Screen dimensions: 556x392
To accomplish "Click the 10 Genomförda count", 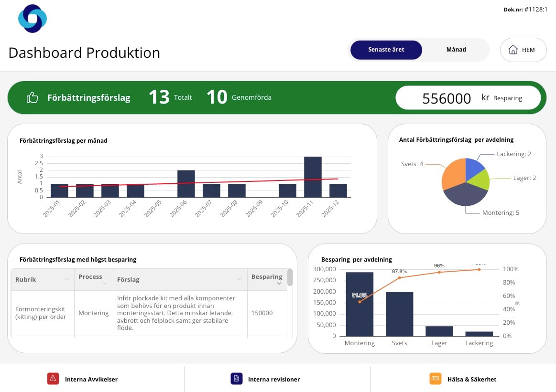I will coord(239,97).
